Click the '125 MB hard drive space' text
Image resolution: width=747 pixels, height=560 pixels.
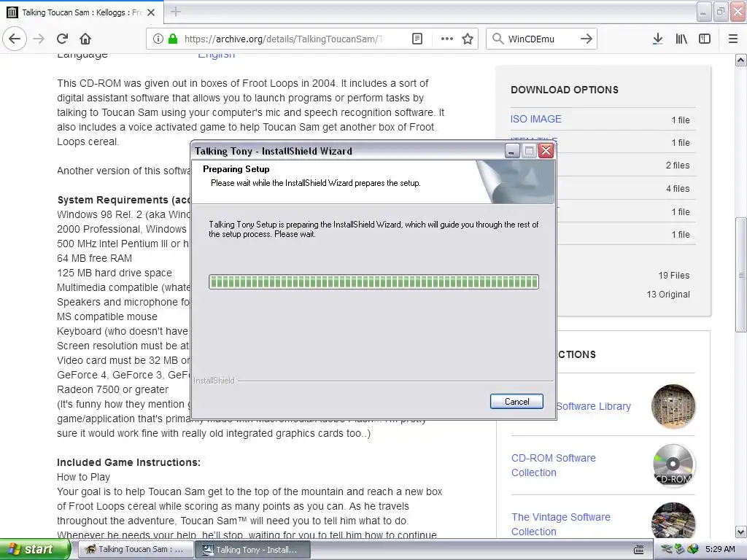115,273
